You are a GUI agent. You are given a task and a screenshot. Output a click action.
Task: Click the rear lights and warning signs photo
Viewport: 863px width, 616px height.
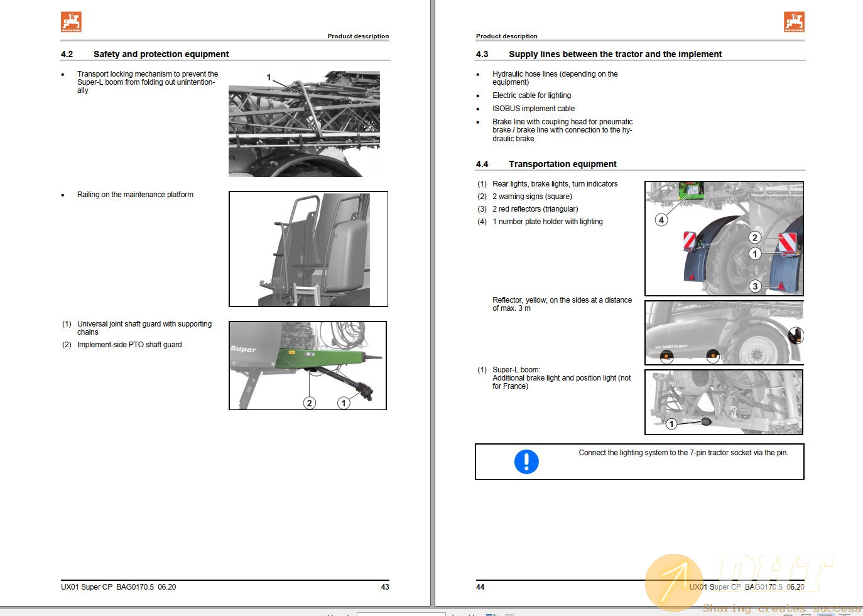[x=724, y=239]
